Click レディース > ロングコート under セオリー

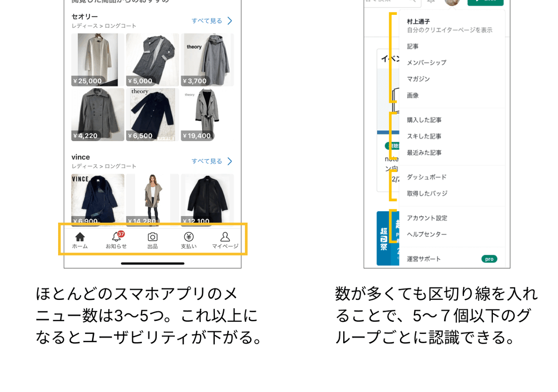coord(104,26)
